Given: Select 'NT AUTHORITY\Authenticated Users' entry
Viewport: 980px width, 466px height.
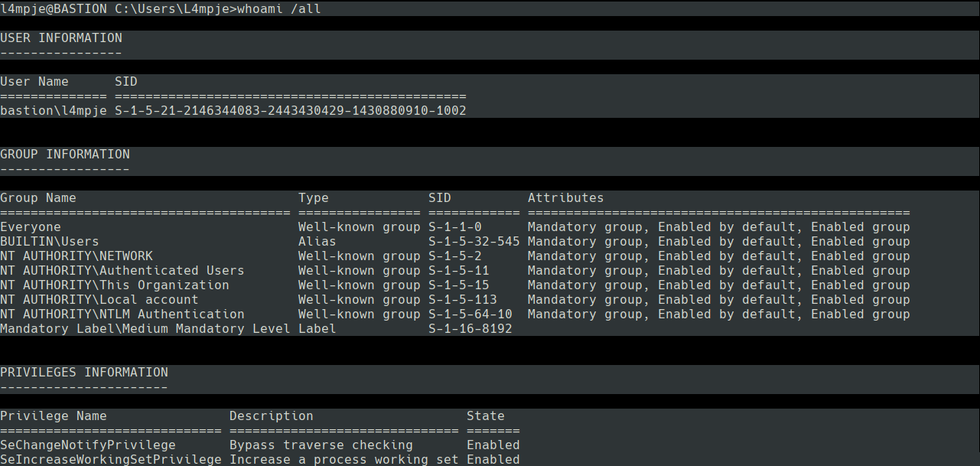Looking at the screenshot, I should click(x=122, y=271).
